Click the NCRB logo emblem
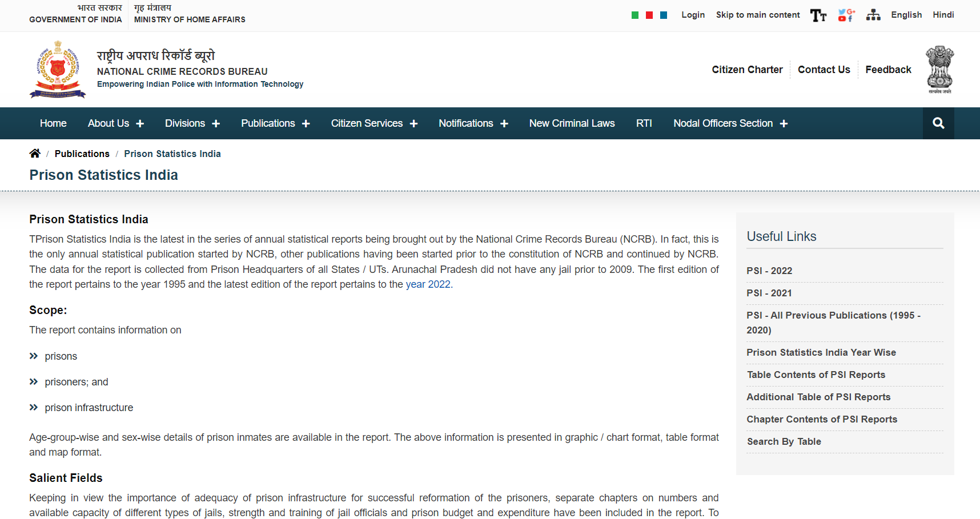The width and height of the screenshot is (980, 519). click(x=58, y=70)
